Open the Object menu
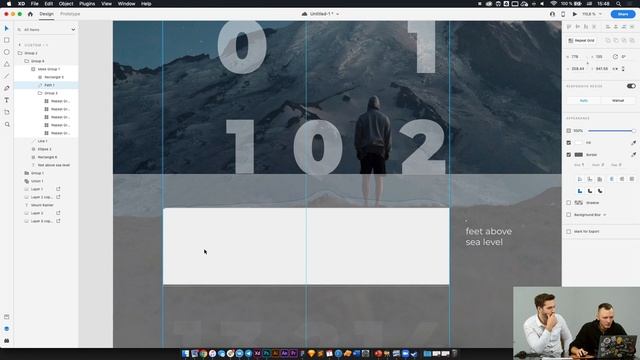Viewport: 640px width, 360px height. pyautogui.click(x=66, y=4)
